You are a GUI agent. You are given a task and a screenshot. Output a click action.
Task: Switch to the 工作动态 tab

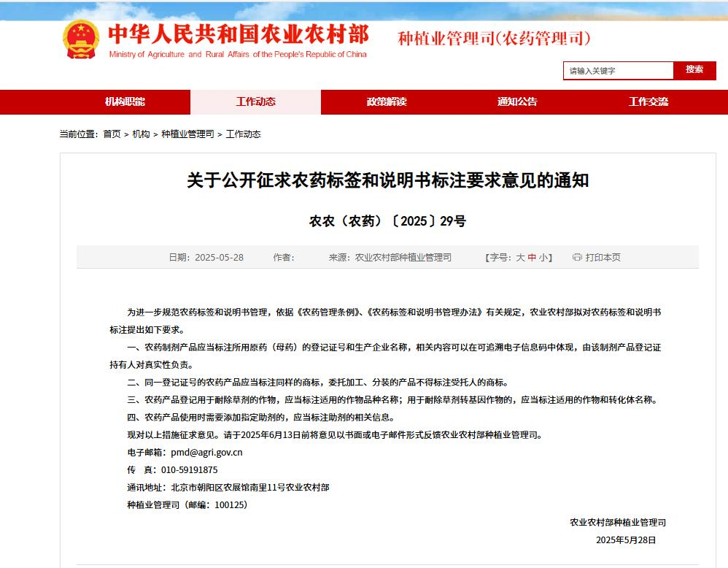coord(255,102)
